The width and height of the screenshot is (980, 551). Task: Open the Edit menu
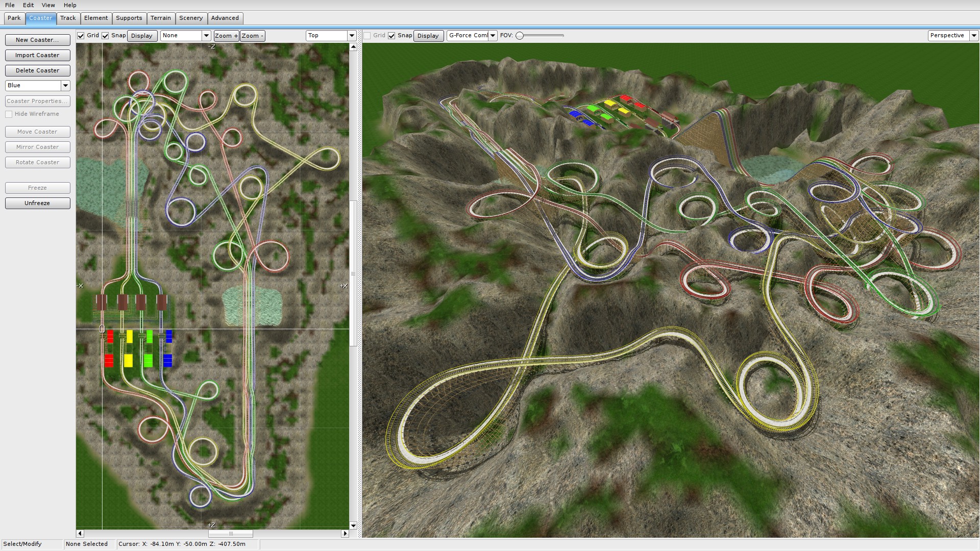pyautogui.click(x=28, y=5)
